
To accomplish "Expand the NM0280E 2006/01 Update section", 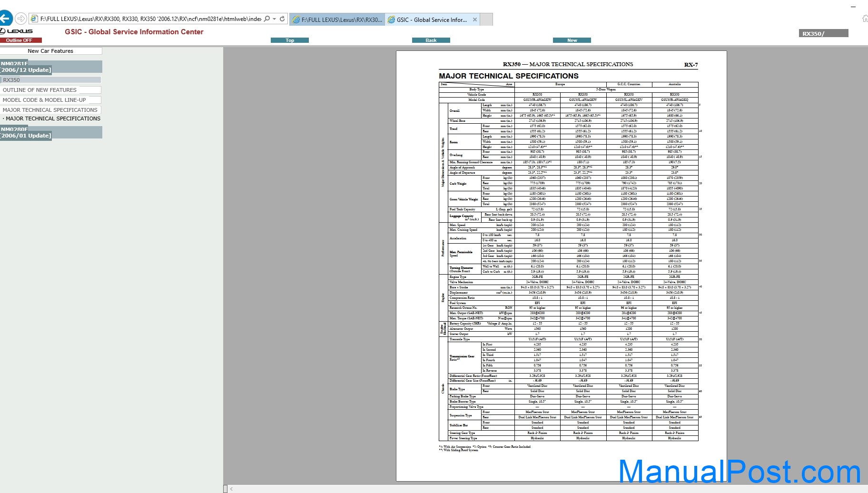I will (x=51, y=132).
